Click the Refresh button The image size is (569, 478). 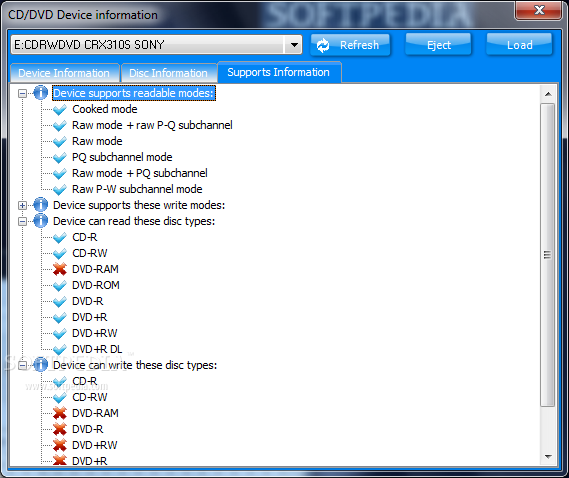click(350, 45)
